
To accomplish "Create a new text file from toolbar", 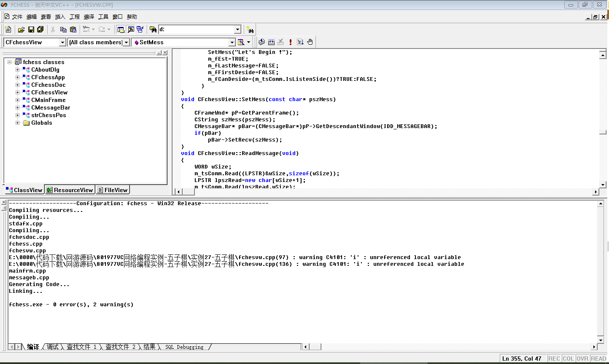I will click(8, 29).
